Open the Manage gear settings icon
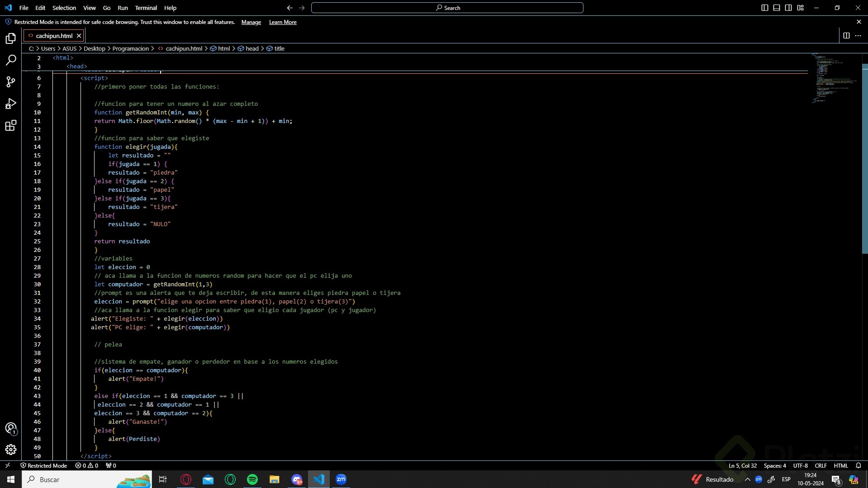Image resolution: width=868 pixels, height=488 pixels. 11,450
